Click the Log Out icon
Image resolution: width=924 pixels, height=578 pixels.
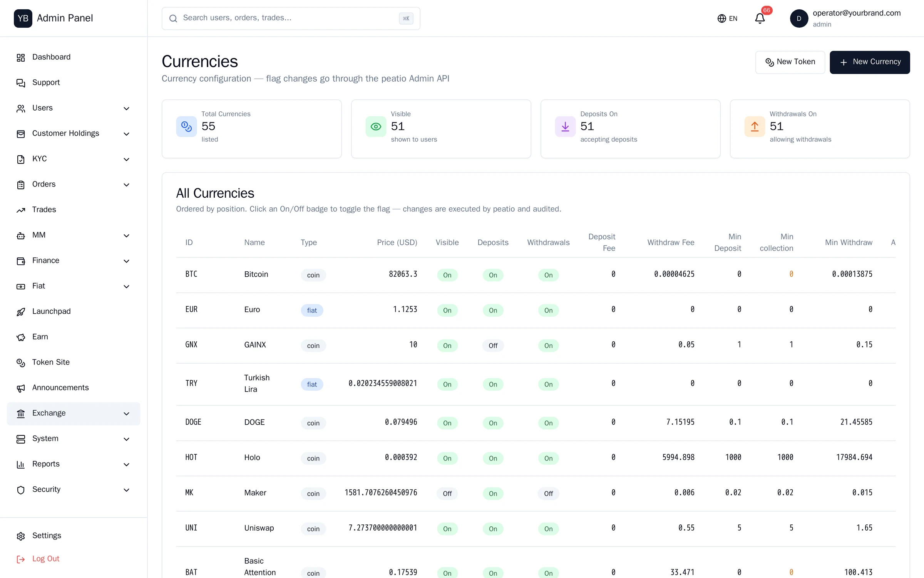(x=21, y=559)
